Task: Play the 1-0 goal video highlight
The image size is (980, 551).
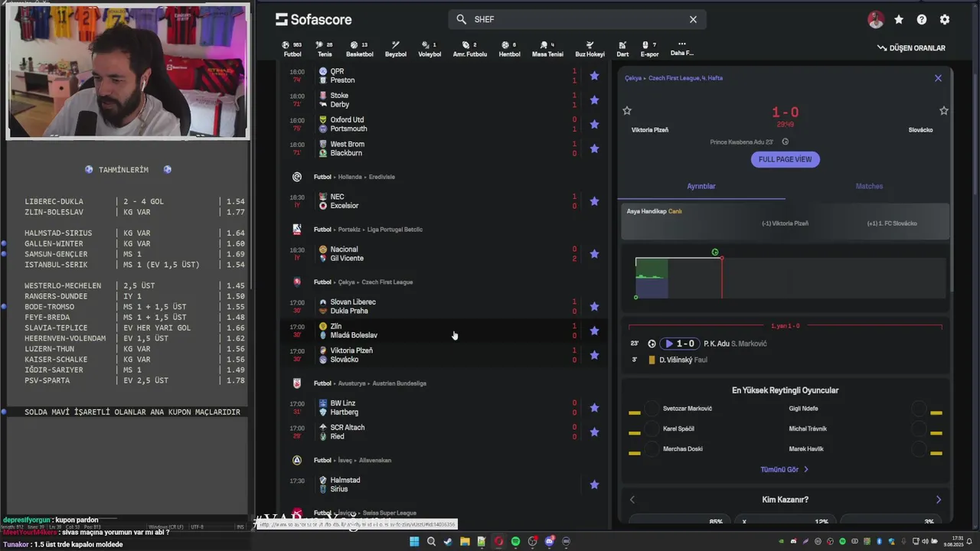Action: pyautogui.click(x=680, y=344)
